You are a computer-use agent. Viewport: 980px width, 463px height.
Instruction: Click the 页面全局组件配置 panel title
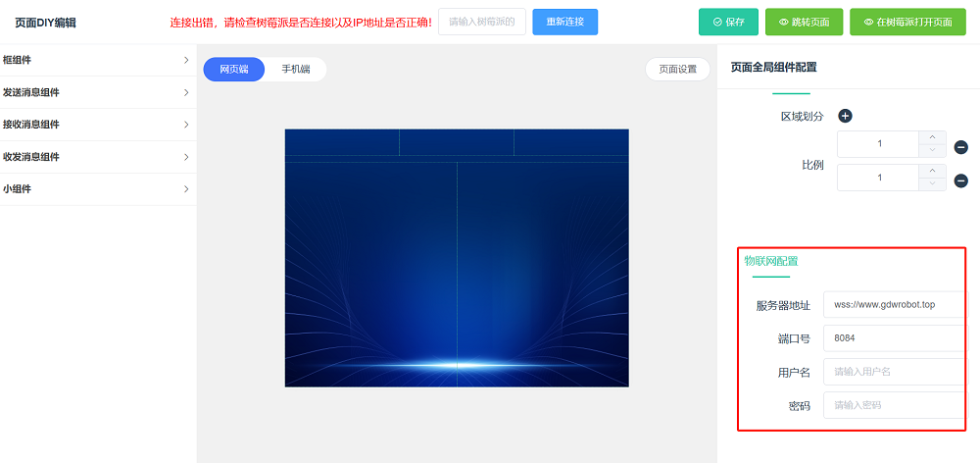point(774,67)
